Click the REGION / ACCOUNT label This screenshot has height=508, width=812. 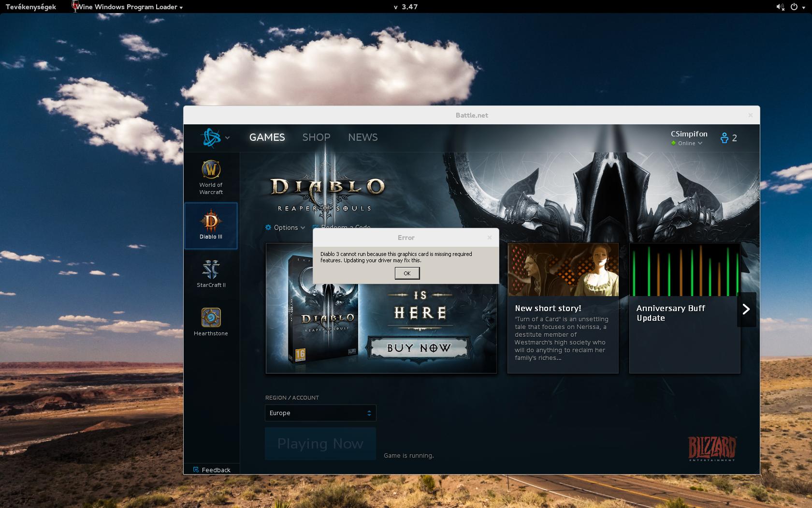click(292, 398)
